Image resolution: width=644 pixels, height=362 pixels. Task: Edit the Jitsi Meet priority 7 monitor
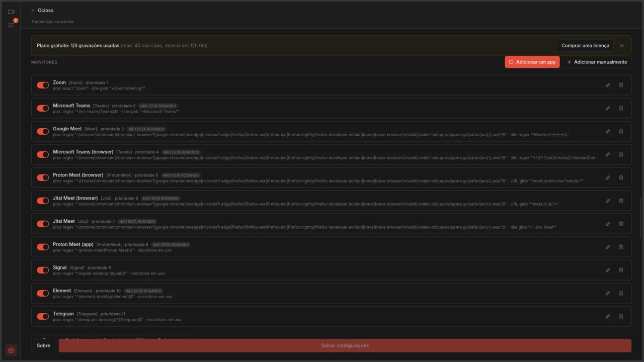point(608,224)
